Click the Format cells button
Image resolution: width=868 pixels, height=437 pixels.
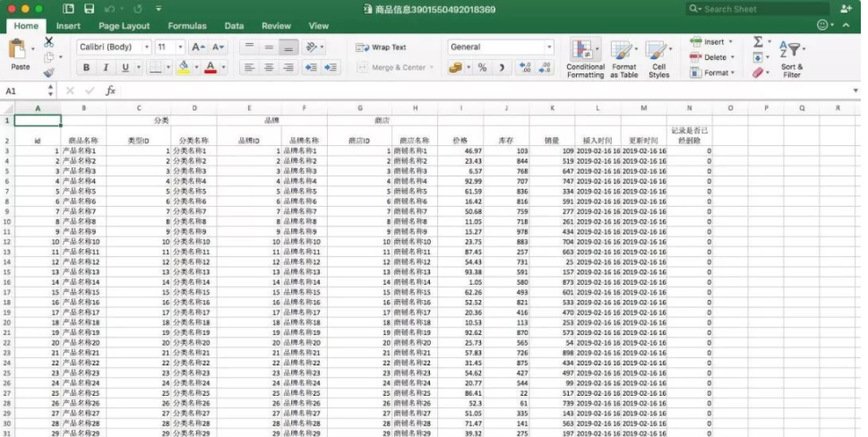pyautogui.click(x=712, y=73)
